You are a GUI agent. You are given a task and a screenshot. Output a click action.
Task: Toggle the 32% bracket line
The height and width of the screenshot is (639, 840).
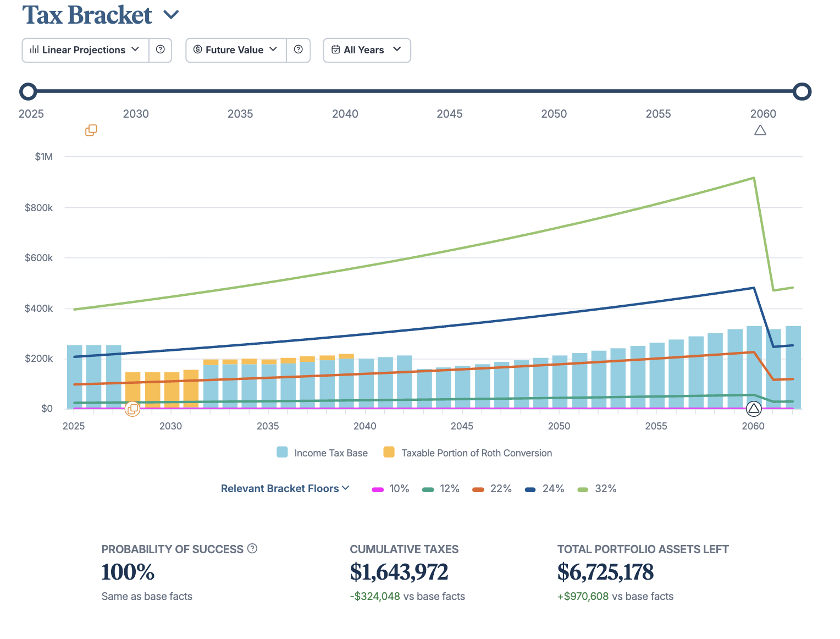click(597, 489)
